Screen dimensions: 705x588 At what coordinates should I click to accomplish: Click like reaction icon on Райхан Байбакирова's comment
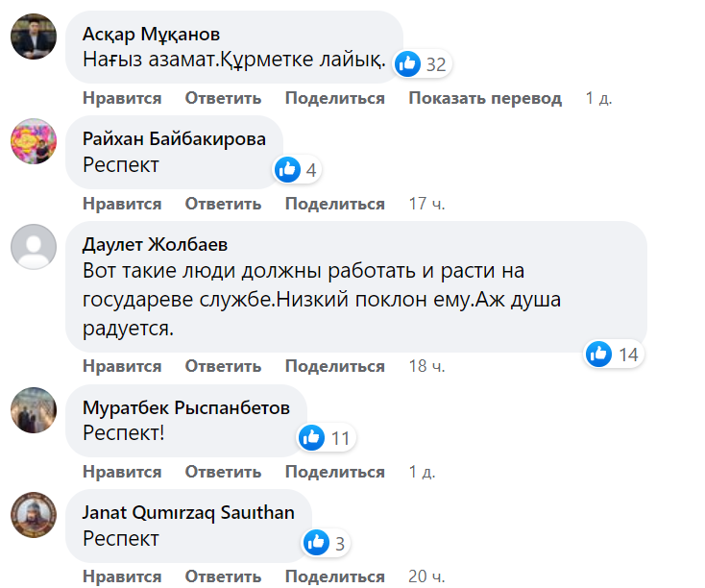287,170
